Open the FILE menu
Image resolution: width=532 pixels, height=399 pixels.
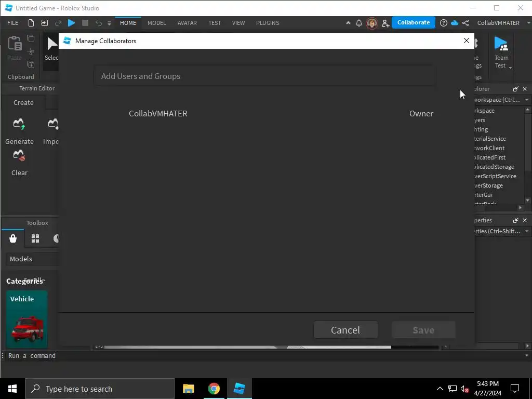(x=13, y=23)
